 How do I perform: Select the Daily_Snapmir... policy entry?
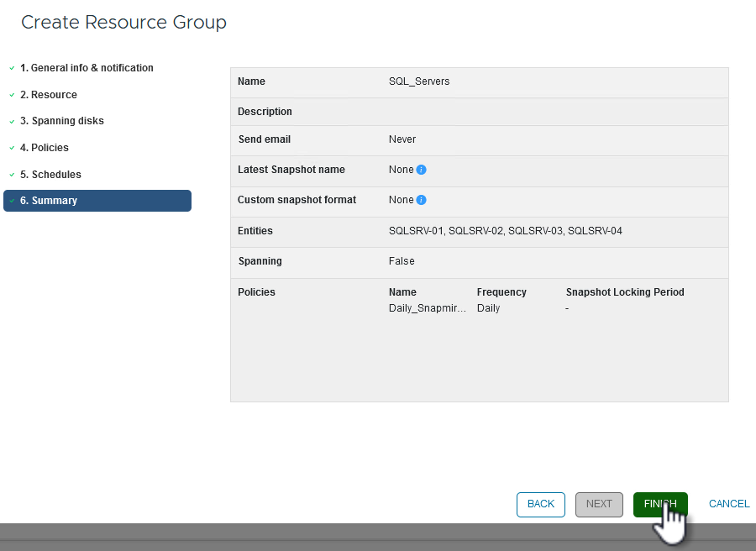point(428,308)
